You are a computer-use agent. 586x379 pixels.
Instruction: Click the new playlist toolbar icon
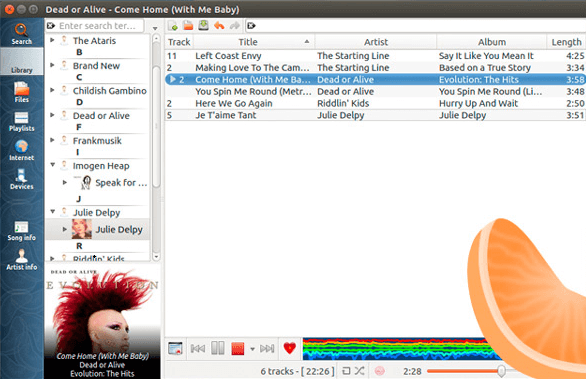pos(173,26)
